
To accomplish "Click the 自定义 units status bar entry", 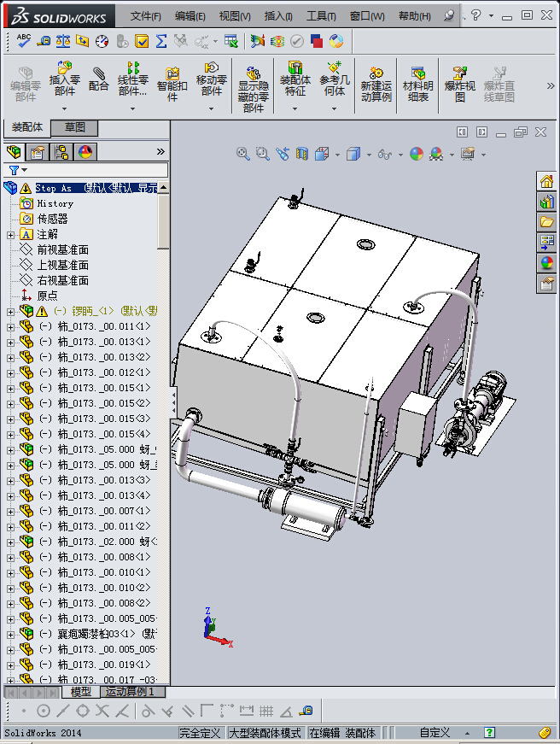I will click(x=435, y=733).
